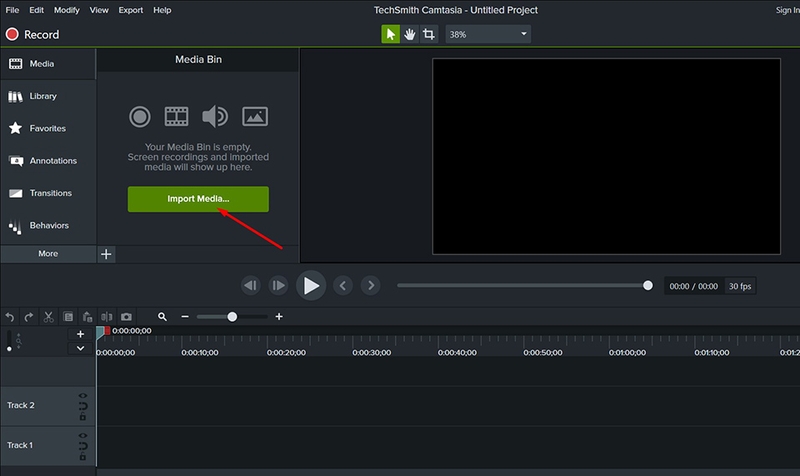Click the large Play button

click(311, 286)
